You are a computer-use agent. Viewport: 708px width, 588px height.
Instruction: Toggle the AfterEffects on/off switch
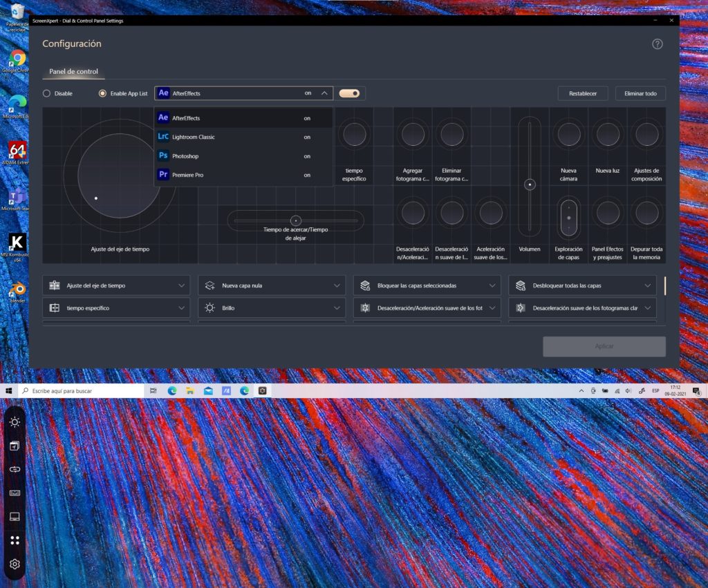click(349, 93)
